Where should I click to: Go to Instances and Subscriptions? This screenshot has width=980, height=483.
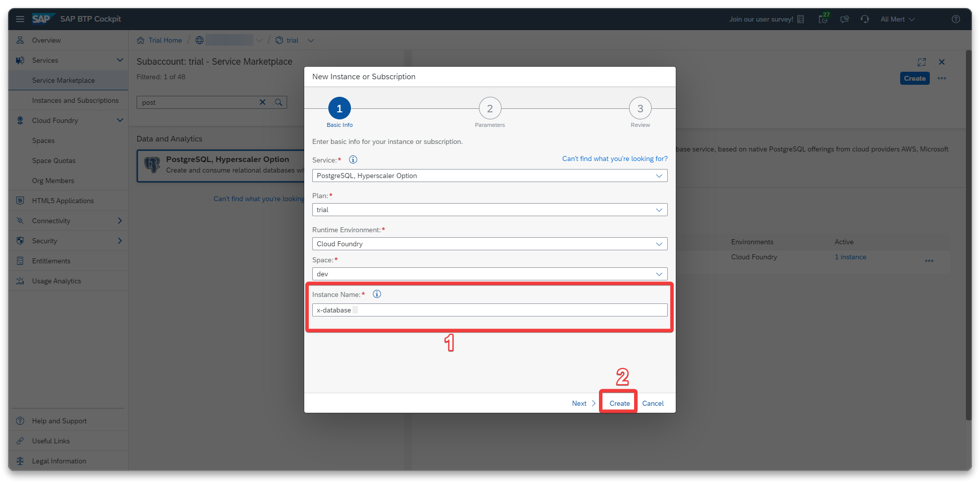click(x=75, y=100)
